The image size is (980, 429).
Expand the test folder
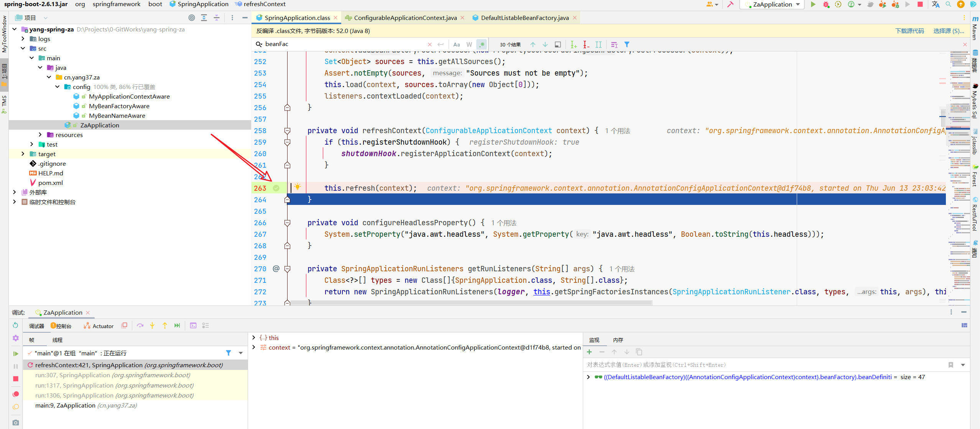click(31, 144)
